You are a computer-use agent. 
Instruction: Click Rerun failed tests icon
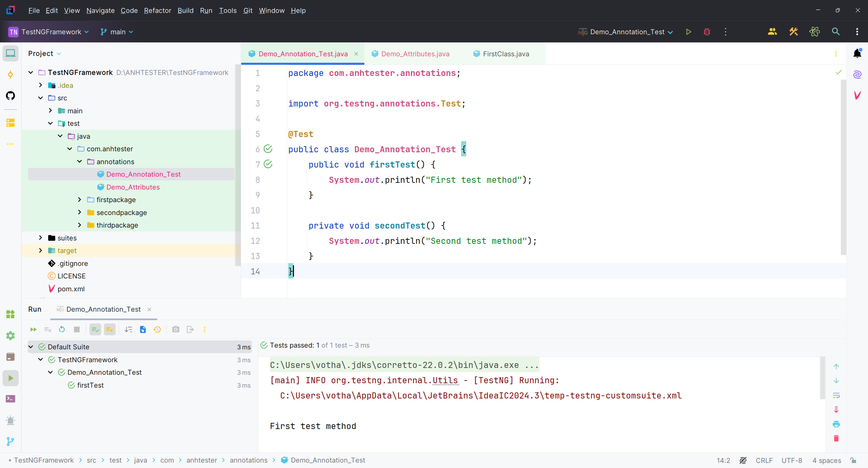coord(47,329)
